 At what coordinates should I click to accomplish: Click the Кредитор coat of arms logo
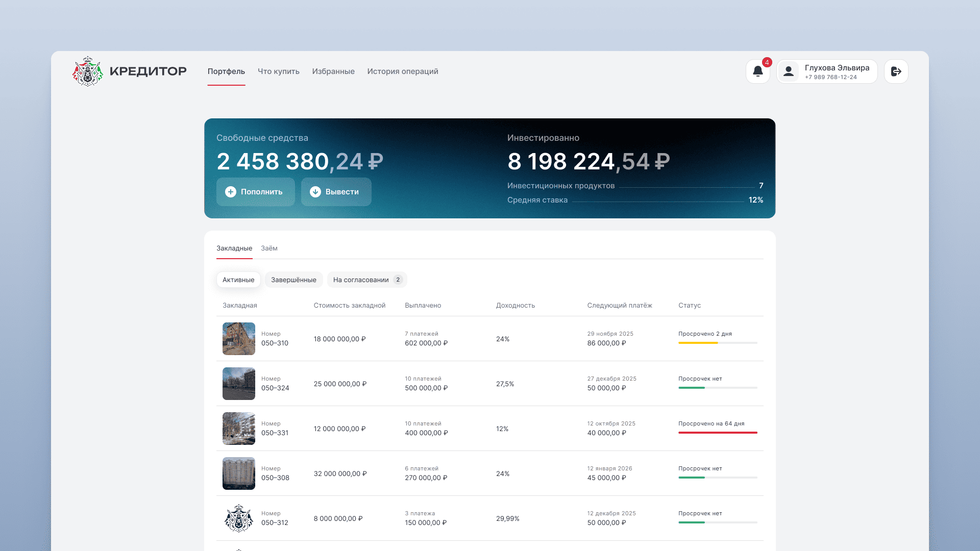(x=88, y=71)
